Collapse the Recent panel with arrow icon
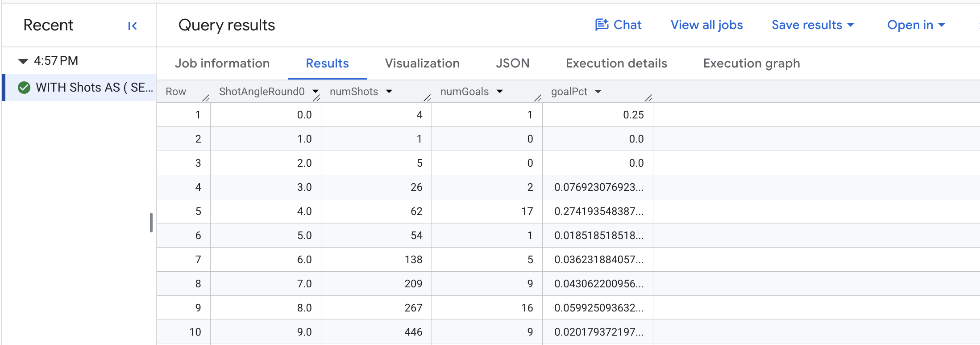The image size is (980, 345). (x=133, y=26)
